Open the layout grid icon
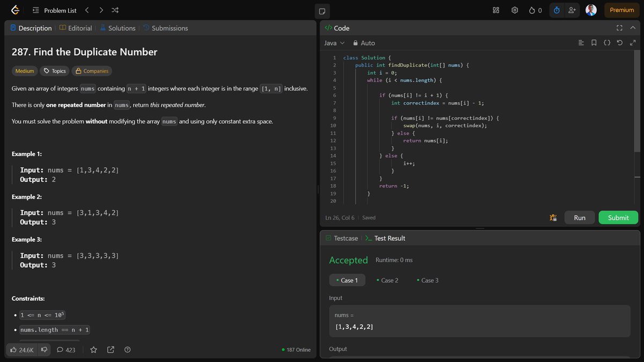 coord(496,10)
